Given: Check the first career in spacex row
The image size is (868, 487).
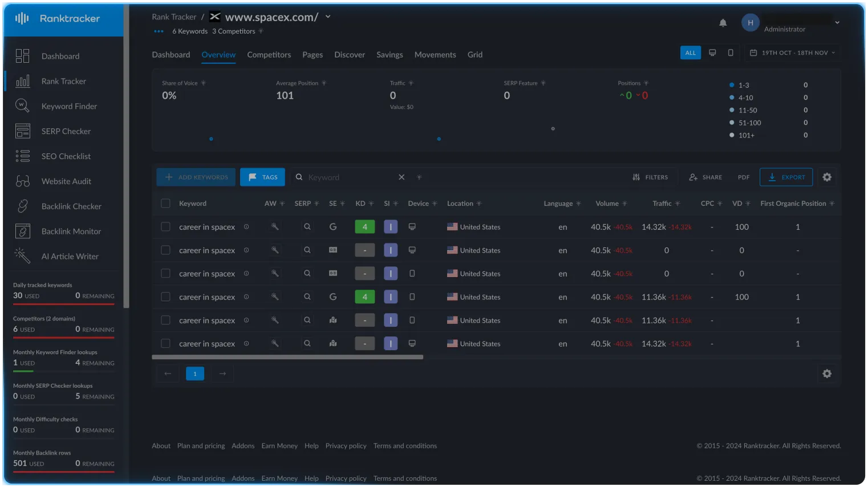Looking at the screenshot, I should pyautogui.click(x=165, y=227).
